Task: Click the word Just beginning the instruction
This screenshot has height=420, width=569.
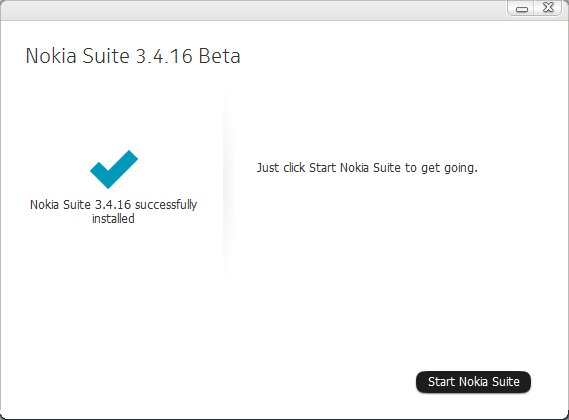Action: click(x=268, y=168)
